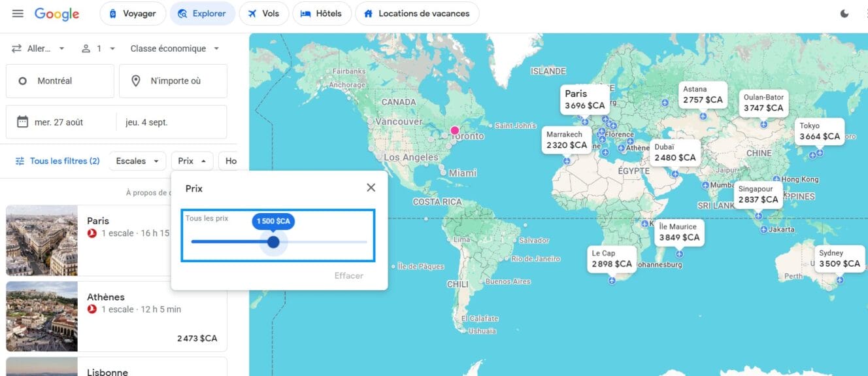Screen dimensions: 868x376
Task: Click Oulan-Bator 3 747 $CA map label
Action: [763, 103]
